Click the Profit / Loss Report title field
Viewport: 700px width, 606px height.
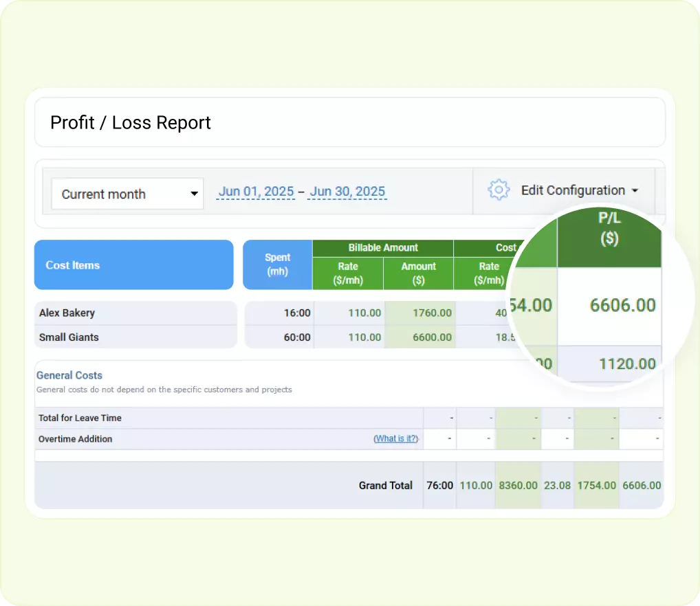[130, 122]
